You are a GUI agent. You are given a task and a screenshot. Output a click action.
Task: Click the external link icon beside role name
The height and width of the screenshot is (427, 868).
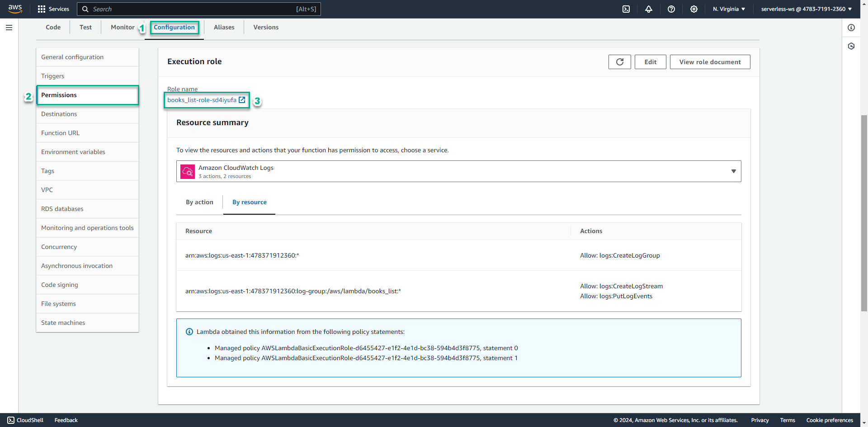(242, 100)
